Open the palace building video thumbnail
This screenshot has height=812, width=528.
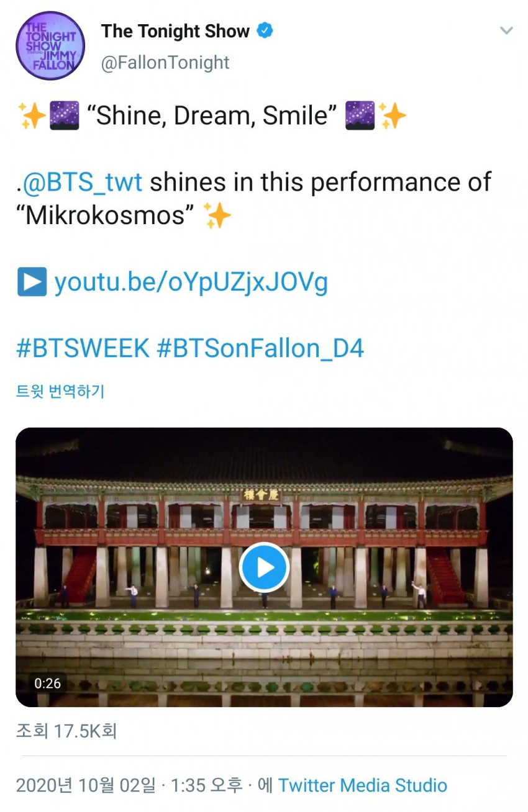pos(264,567)
